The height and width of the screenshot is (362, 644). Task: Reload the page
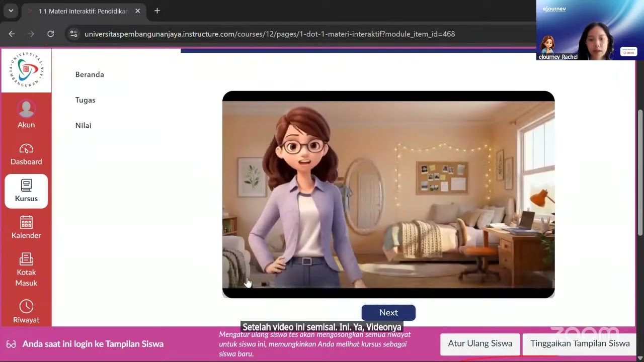pyautogui.click(x=50, y=34)
